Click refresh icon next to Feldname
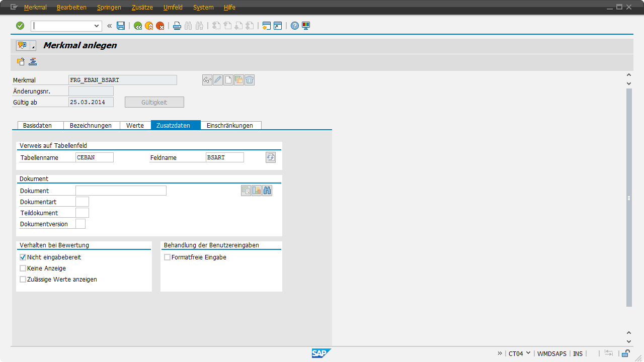644x362 pixels. tap(271, 157)
